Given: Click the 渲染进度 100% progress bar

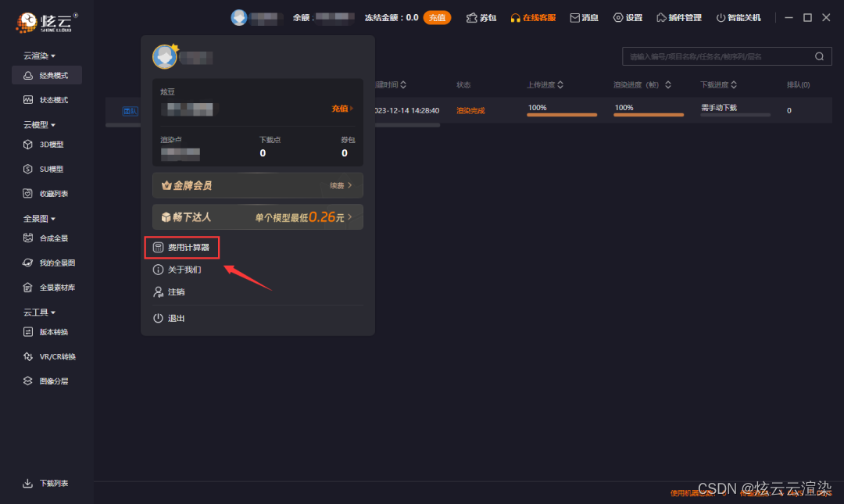Looking at the screenshot, I should [x=649, y=115].
